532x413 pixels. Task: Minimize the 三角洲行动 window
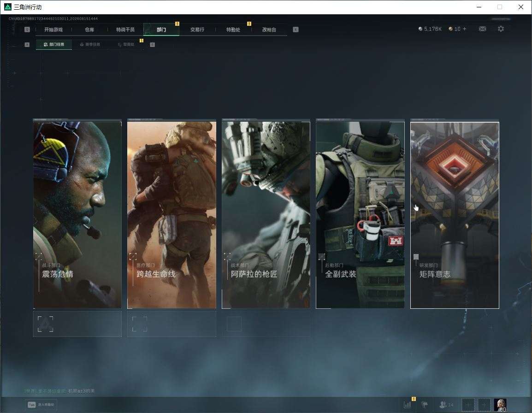[x=479, y=7]
